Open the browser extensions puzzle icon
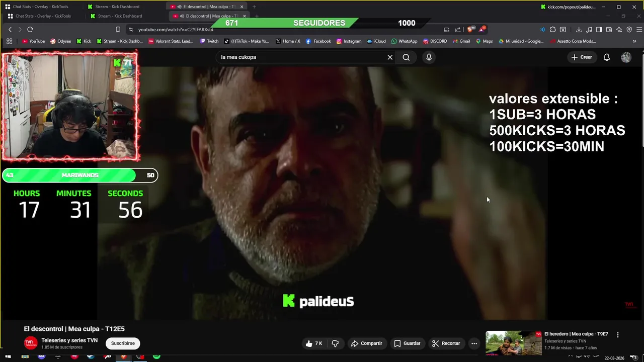The width and height of the screenshot is (644, 362). (552, 30)
